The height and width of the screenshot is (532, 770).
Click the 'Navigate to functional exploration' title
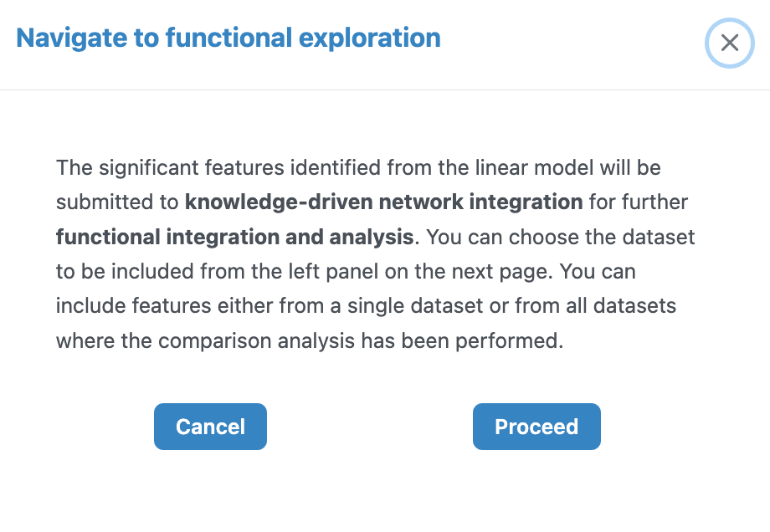228,38
